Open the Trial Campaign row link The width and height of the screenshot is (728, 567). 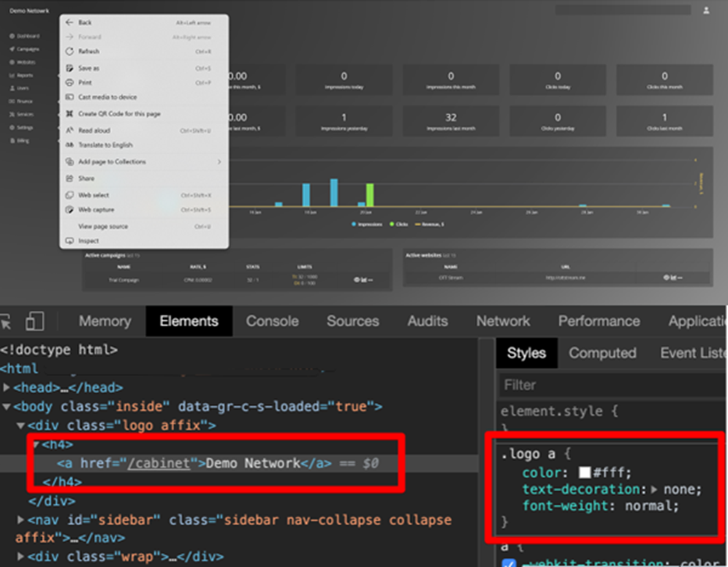(x=124, y=280)
